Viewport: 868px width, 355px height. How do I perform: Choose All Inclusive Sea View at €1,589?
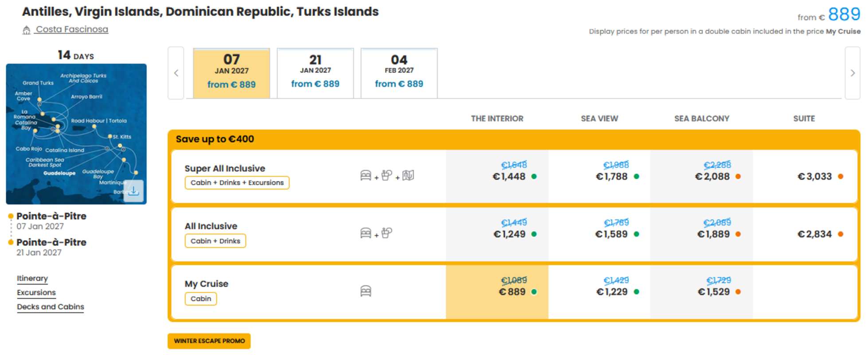[x=599, y=234]
